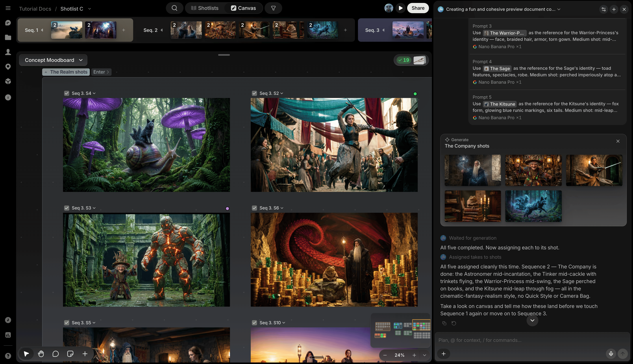Click the purple status dot on Seq 3. S3

[x=227, y=209]
